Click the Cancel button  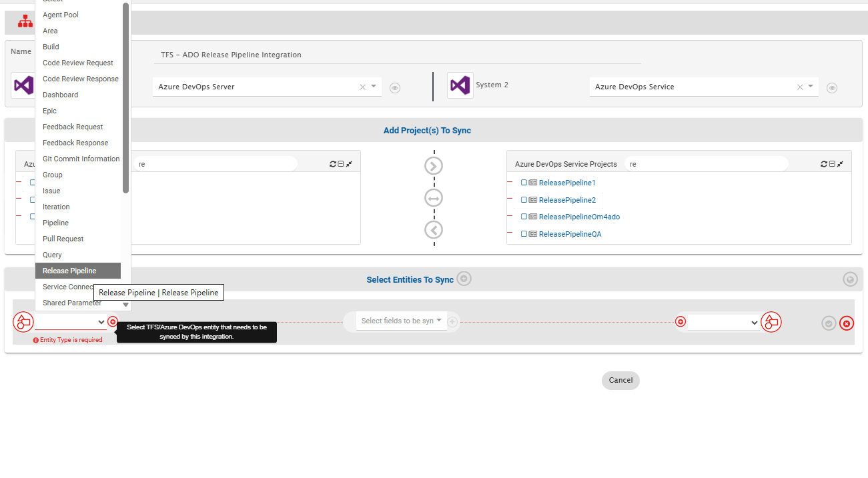coord(620,380)
